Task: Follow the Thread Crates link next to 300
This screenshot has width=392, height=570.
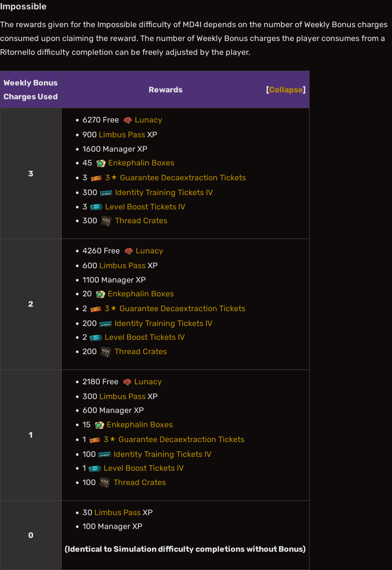Action: coord(141,221)
